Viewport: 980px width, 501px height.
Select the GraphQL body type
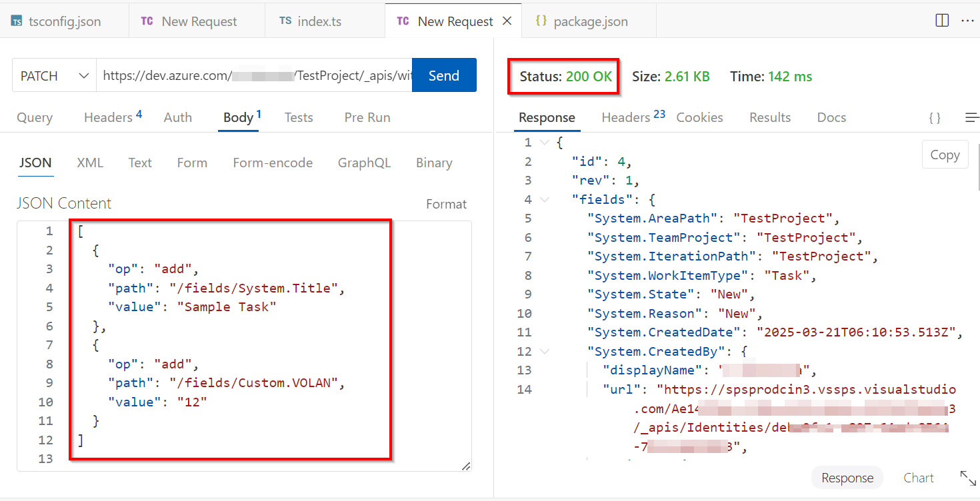(x=364, y=163)
